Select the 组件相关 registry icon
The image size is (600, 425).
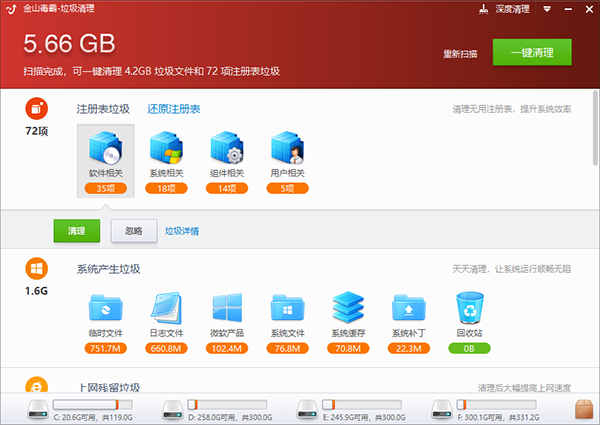point(227,147)
